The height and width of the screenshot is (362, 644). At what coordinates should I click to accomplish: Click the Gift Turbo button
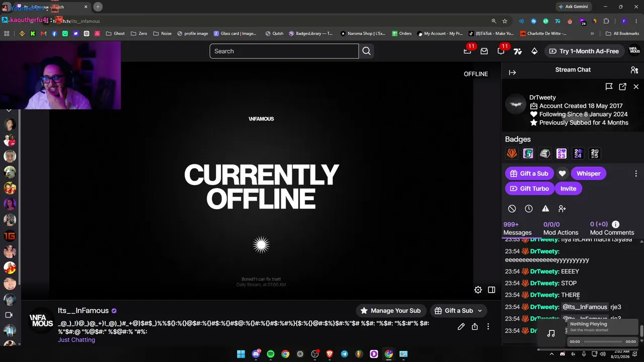[x=529, y=189]
